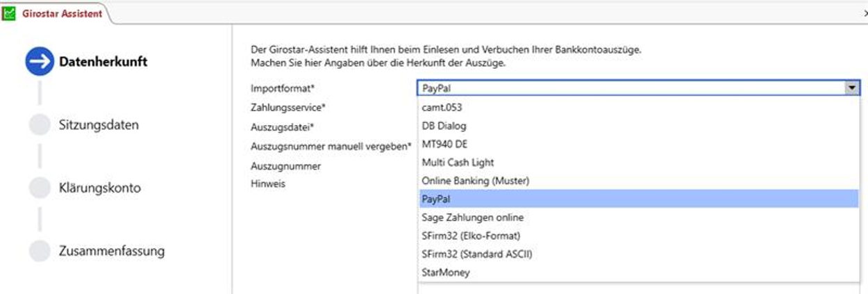The width and height of the screenshot is (868, 294).
Task: Click the Zusammenfassung step circle
Action: [40, 251]
